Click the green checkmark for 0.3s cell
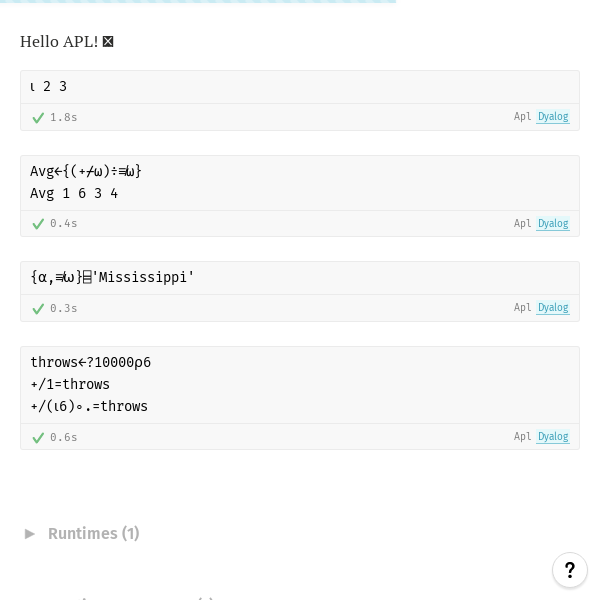This screenshot has height=600, width=600. pyautogui.click(x=38, y=308)
